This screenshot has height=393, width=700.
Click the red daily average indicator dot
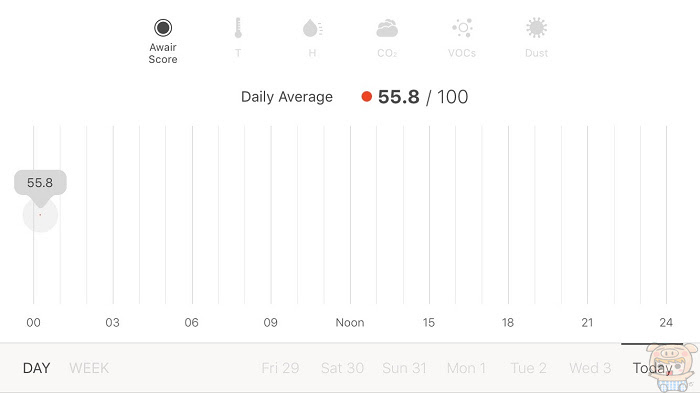(367, 96)
